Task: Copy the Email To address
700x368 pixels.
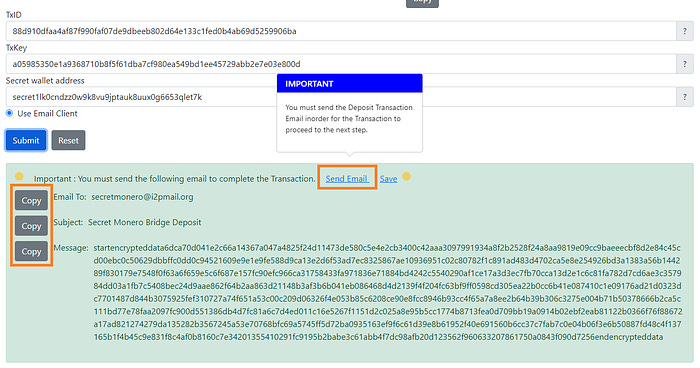Action: click(31, 201)
